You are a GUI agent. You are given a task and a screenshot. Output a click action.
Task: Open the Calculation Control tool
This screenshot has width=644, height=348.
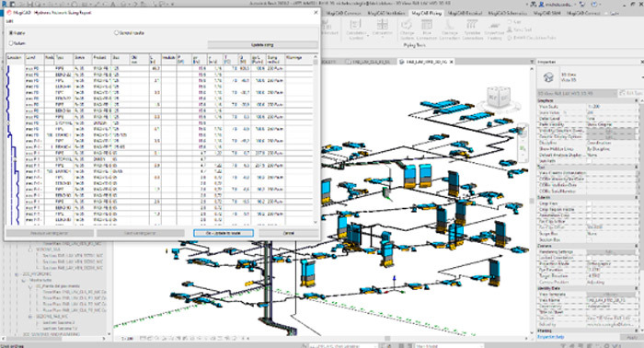point(356,29)
